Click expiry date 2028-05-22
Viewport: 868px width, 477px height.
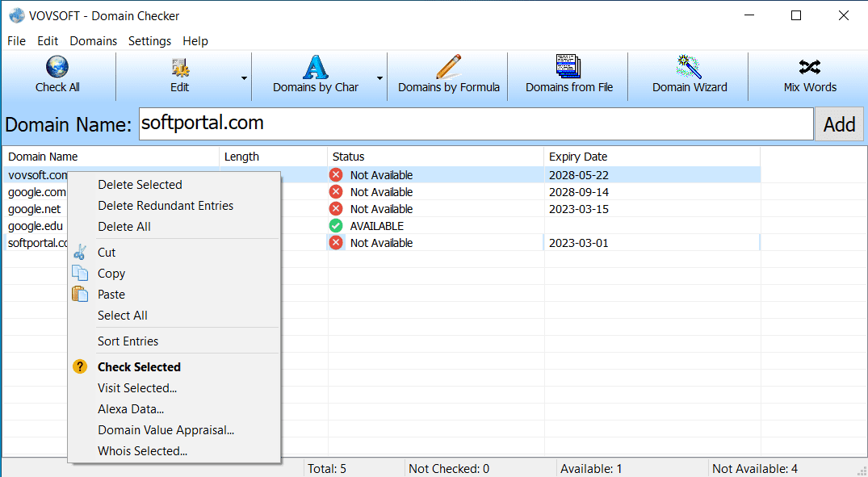[x=578, y=175]
